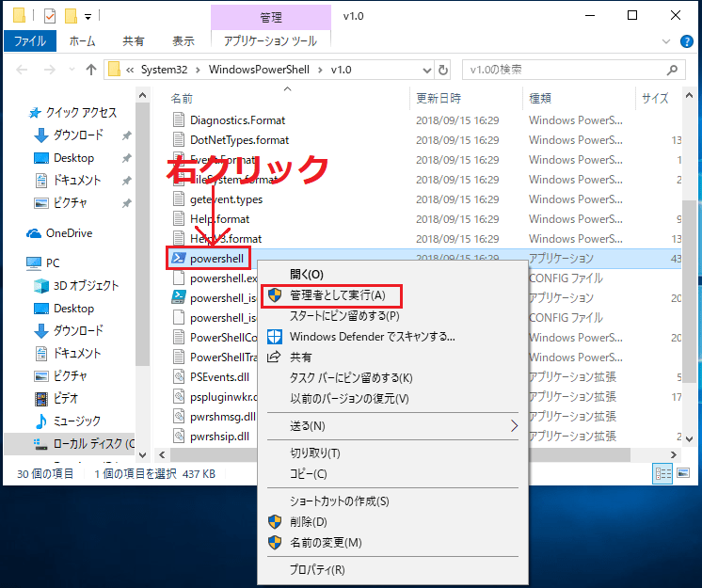
Task: Switch to large icons view layout
Action: [683, 473]
